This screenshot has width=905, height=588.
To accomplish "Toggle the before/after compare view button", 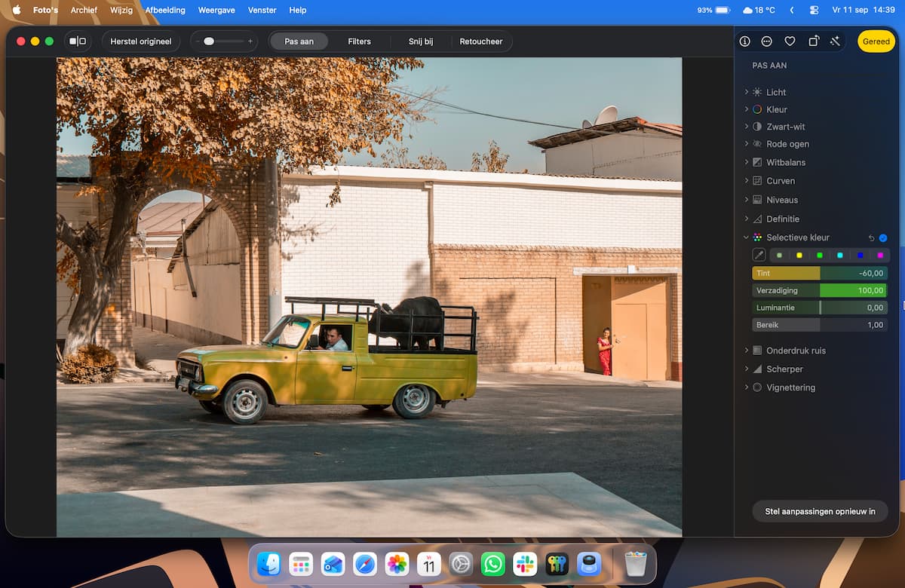I will pos(78,41).
